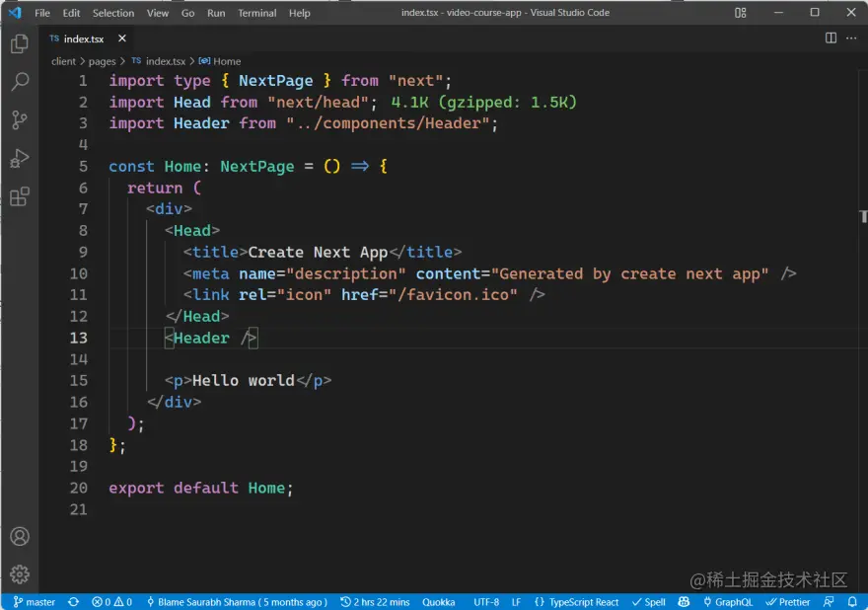The width and height of the screenshot is (868, 610).
Task: Click "export default Home;" line
Action: tap(200, 489)
